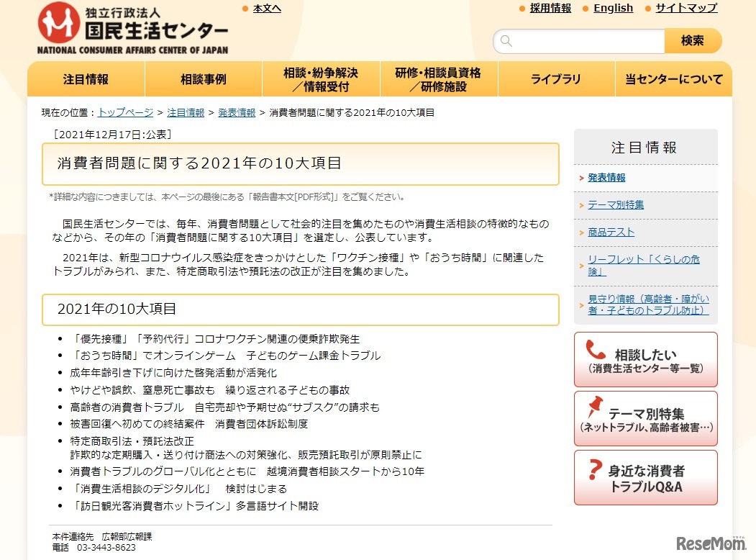
Task: Go to 注目情報 breadcrumb link
Action: point(186,112)
